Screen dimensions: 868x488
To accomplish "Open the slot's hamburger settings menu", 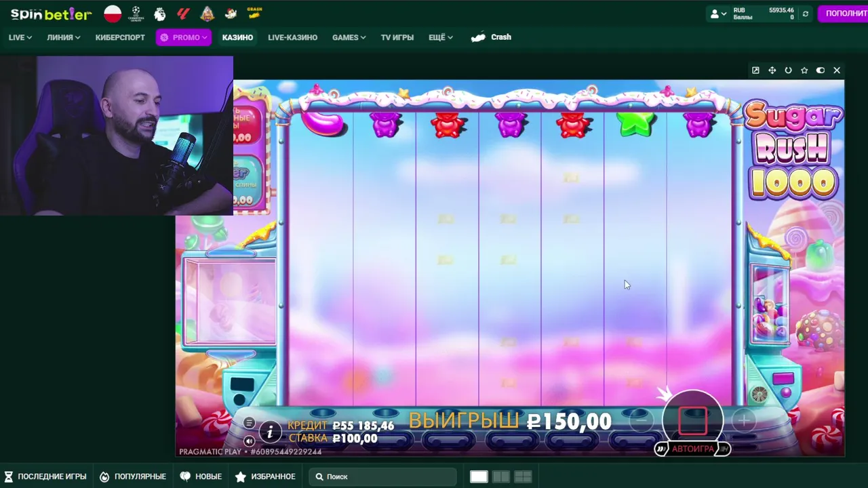I will 249,423.
